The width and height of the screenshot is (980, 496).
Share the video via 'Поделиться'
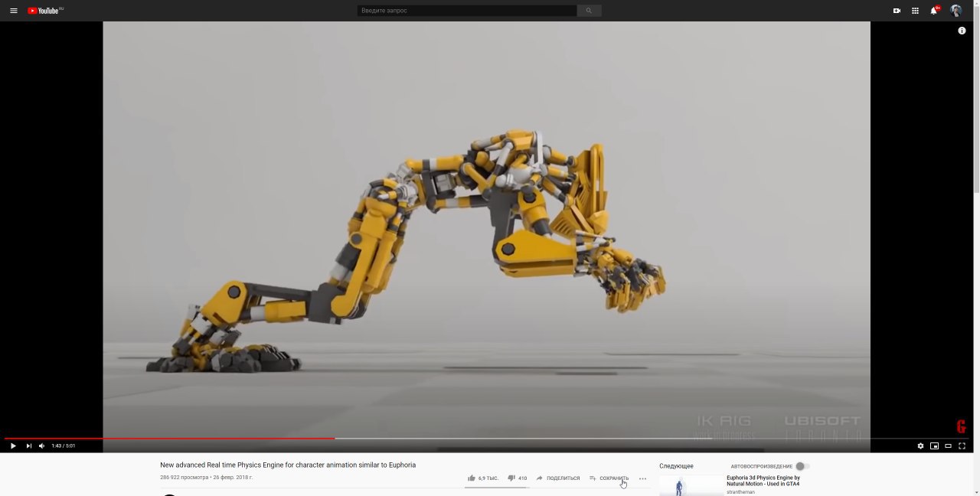click(x=557, y=478)
